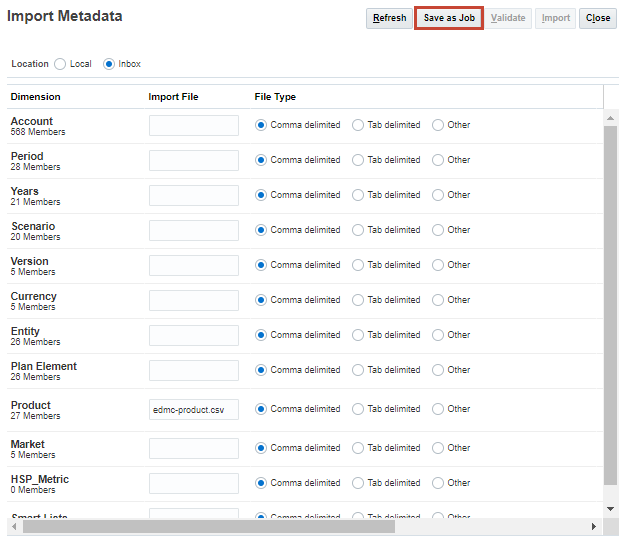Click the Validate button
Image resolution: width=626 pixels, height=543 pixels.
click(x=508, y=18)
